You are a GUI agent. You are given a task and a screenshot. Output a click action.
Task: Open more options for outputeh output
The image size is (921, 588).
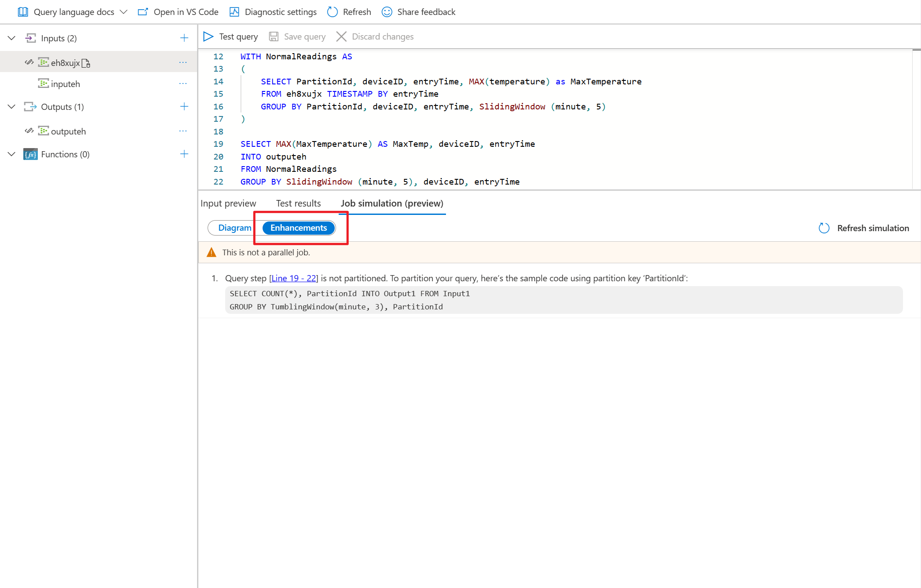pyautogui.click(x=183, y=131)
